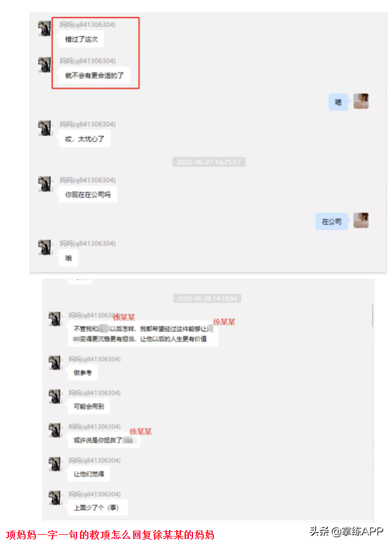Click the avatar next to "就不会有更合适的了"
This screenshot has height=545, width=392.
coord(44,65)
